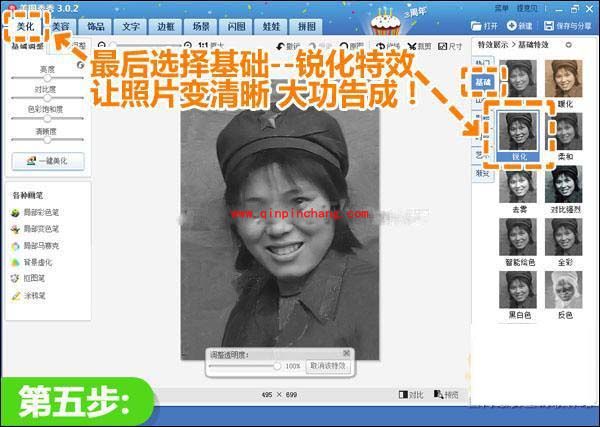
Task: Click the redo arrow in toolbar
Action: coord(319,46)
